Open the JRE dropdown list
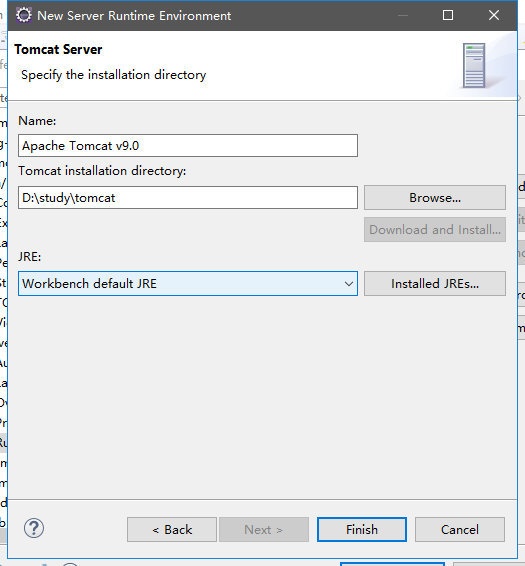The width and height of the screenshot is (525, 566). pyautogui.click(x=188, y=284)
